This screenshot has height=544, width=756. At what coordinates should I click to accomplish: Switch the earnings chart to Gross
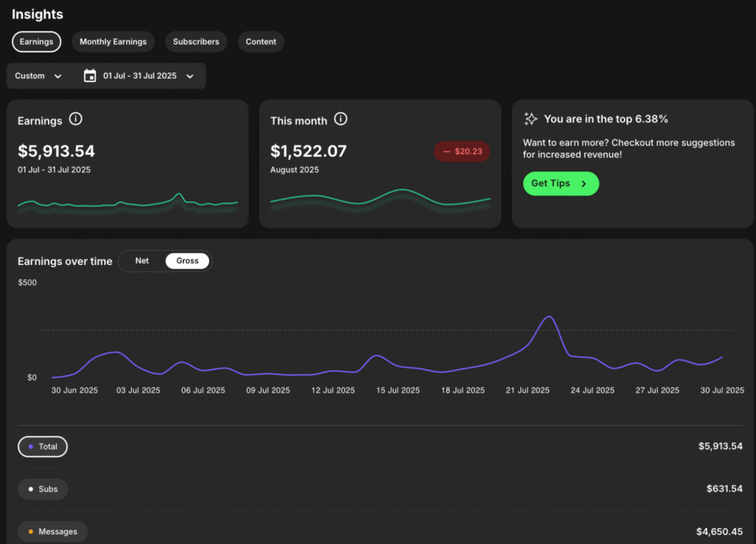[x=188, y=261]
